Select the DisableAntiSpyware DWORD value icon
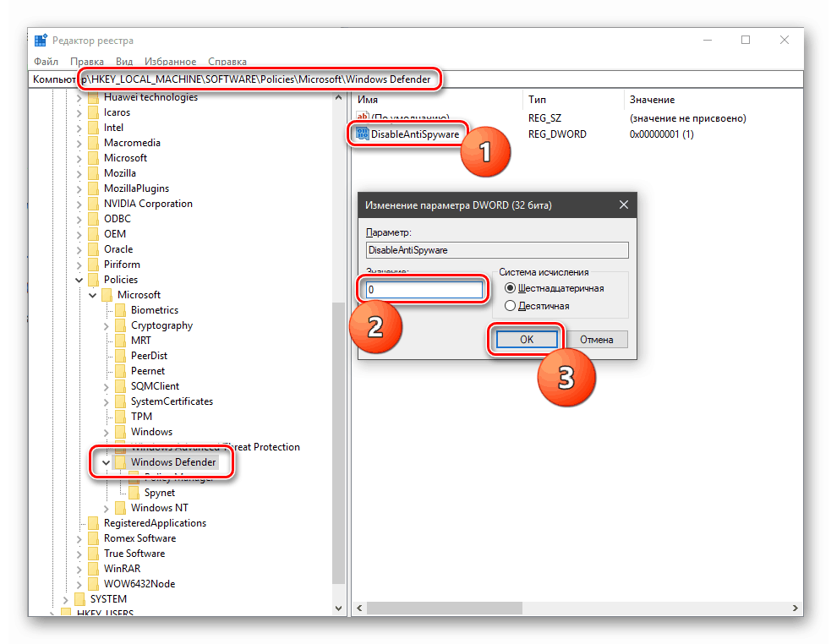 [x=363, y=134]
